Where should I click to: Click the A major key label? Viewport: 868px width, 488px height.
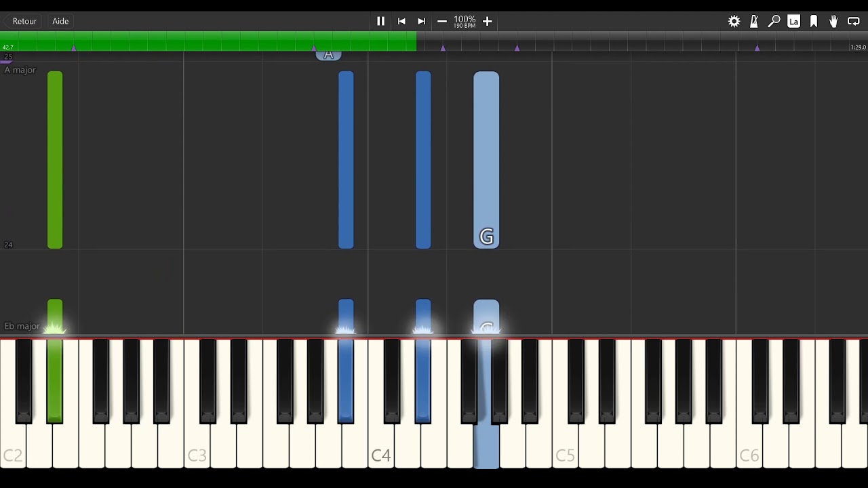pyautogui.click(x=20, y=70)
